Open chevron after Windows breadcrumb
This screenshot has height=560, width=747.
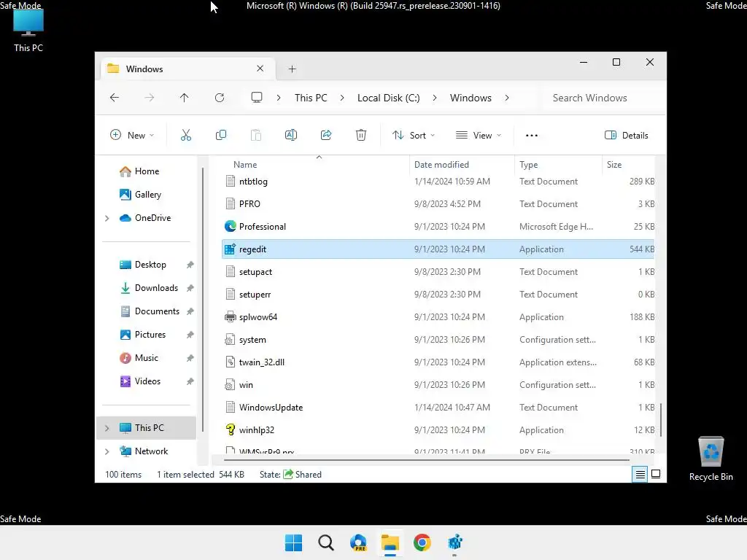click(x=507, y=98)
